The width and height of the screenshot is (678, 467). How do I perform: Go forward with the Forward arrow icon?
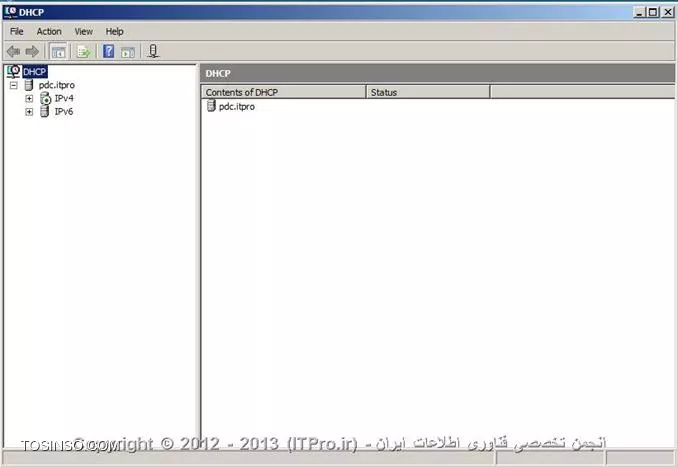pos(32,51)
